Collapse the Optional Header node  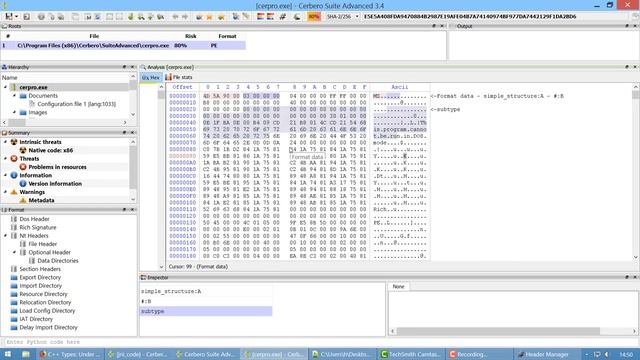[15, 253]
